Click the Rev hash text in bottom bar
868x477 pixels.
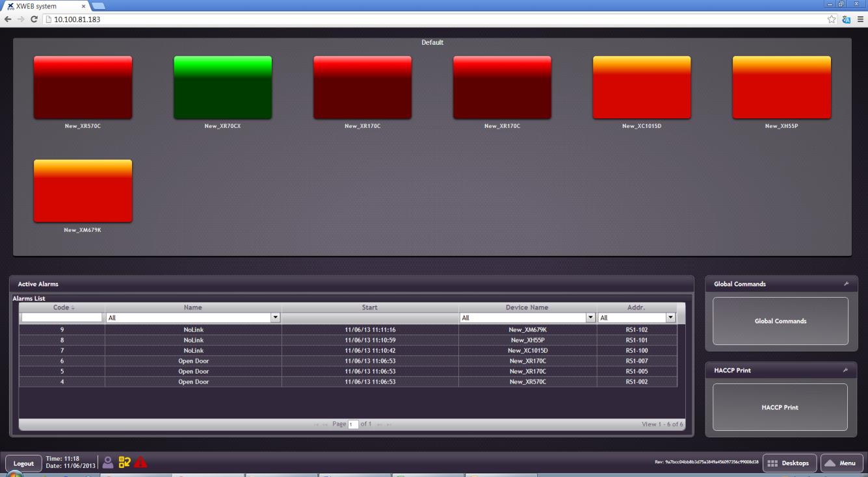coord(707,463)
